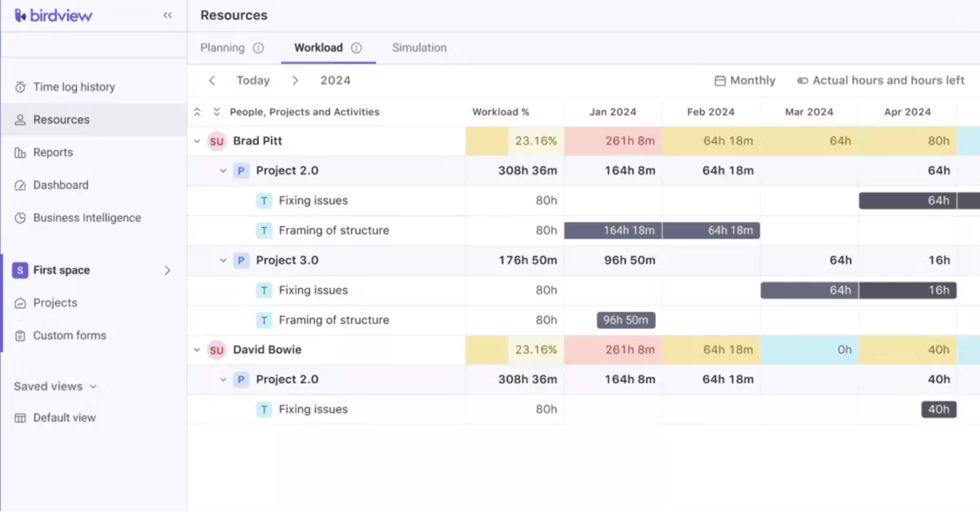
Task: Select the Default view
Action: 64,417
